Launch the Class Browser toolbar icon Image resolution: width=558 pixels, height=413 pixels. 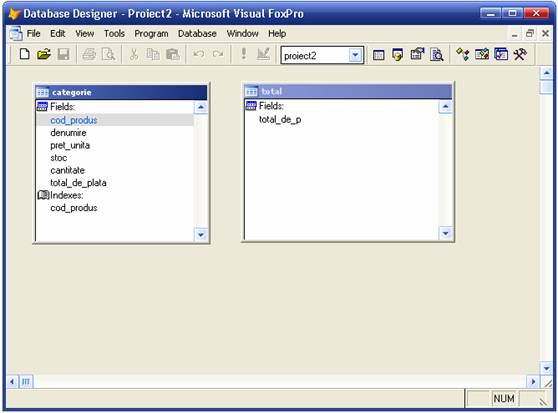click(463, 55)
